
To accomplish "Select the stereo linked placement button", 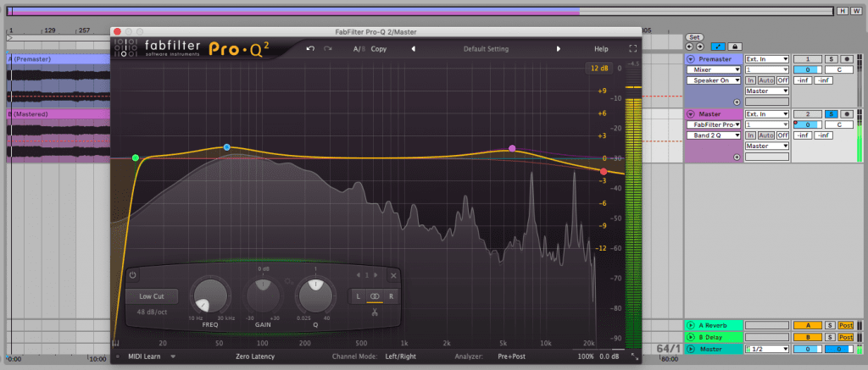I will 374,296.
